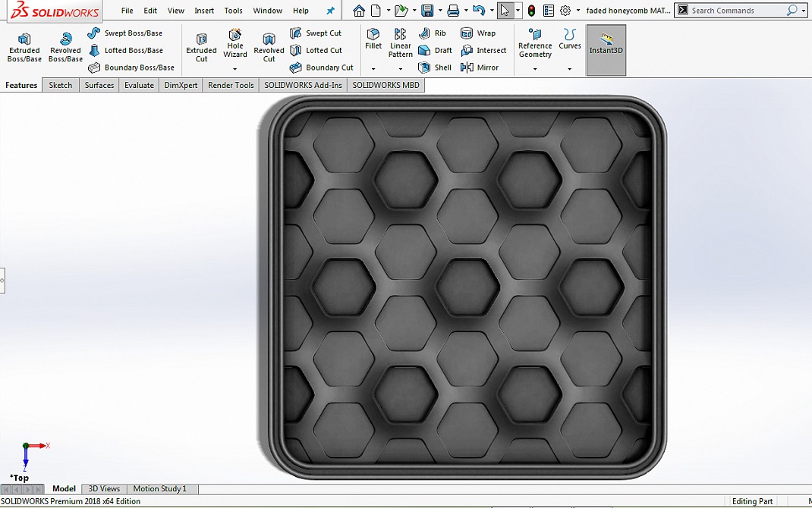Open the Motion Study 1 tab
Image resolution: width=812 pixels, height=508 pixels.
click(159, 488)
